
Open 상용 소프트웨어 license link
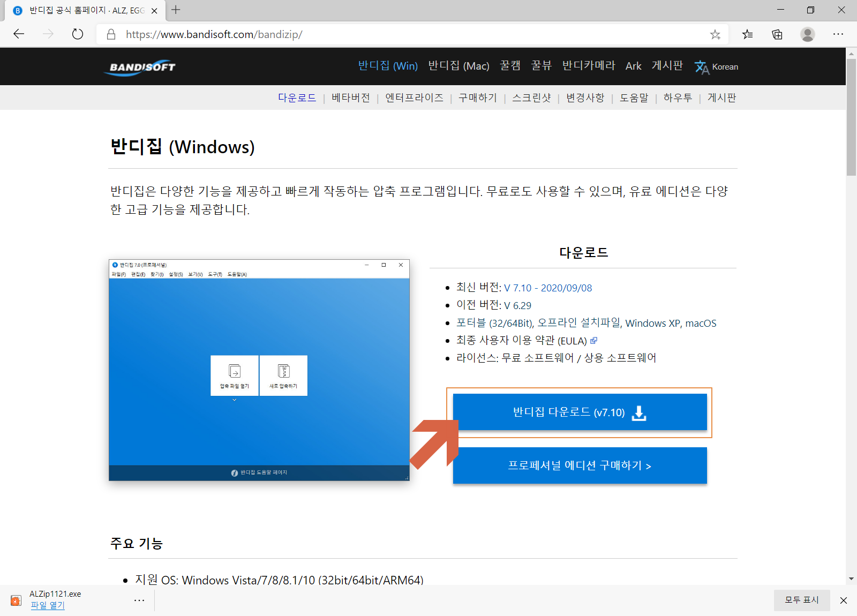click(x=620, y=358)
